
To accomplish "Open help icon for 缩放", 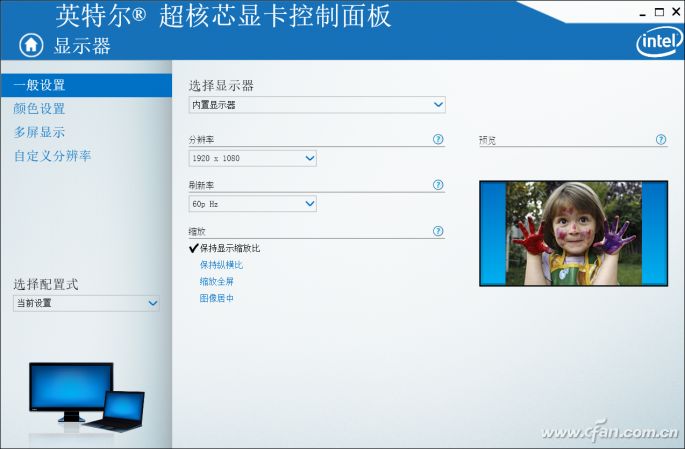I will [x=438, y=231].
